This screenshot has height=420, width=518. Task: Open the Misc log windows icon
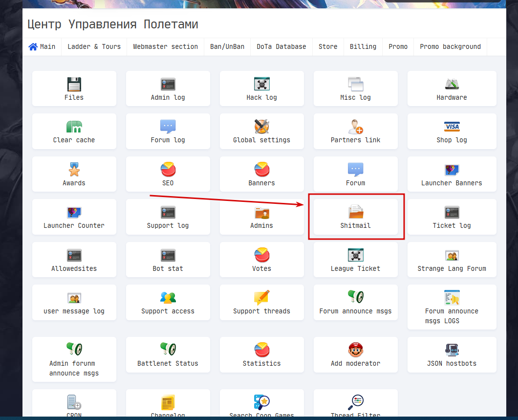click(x=355, y=84)
